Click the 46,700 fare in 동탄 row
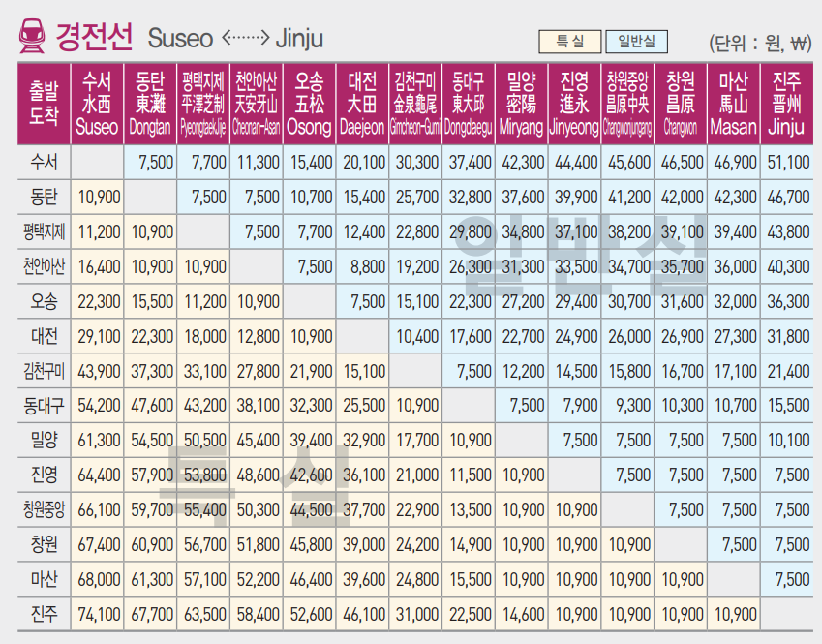The image size is (822, 644). 785,198
